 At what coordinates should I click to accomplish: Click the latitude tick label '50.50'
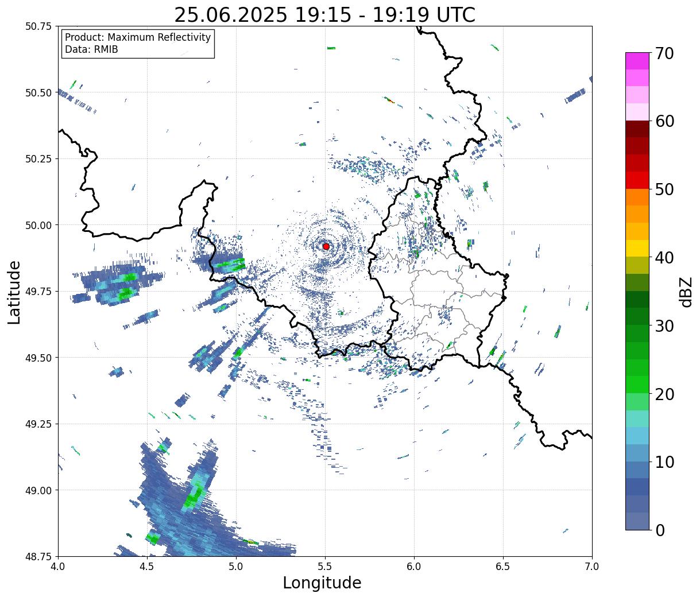[x=38, y=92]
